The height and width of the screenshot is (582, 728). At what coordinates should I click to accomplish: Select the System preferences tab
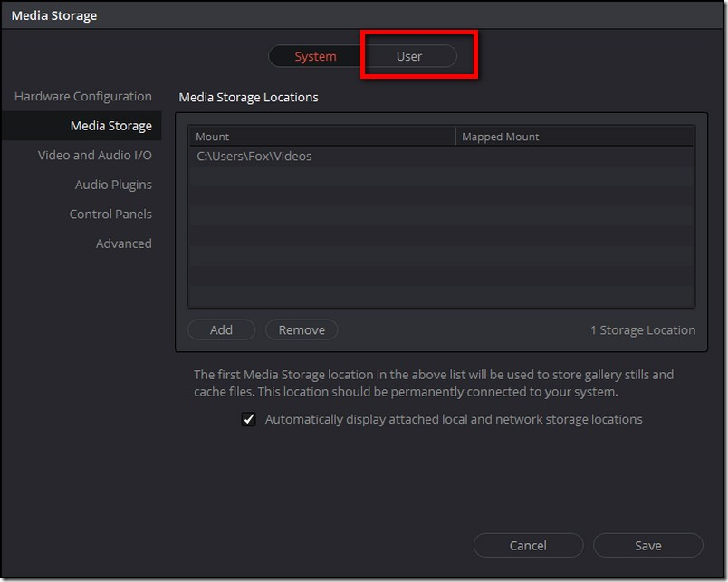(315, 56)
